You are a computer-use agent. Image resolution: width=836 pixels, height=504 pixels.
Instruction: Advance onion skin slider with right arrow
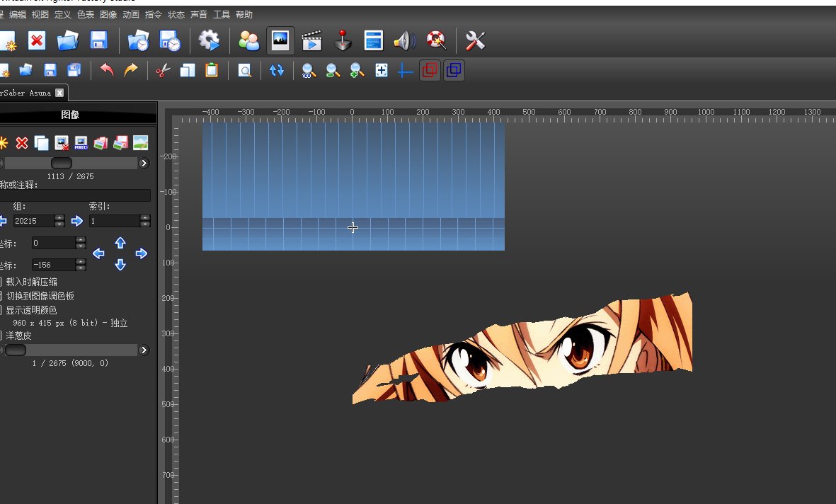[144, 350]
